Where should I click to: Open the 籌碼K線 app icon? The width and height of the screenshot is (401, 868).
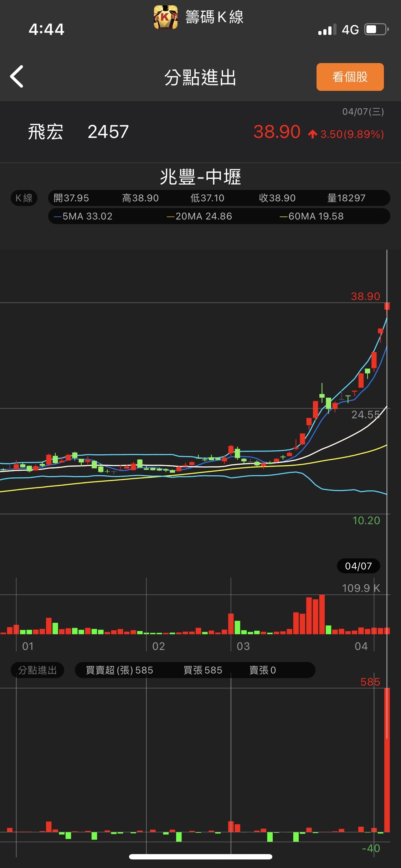166,17
